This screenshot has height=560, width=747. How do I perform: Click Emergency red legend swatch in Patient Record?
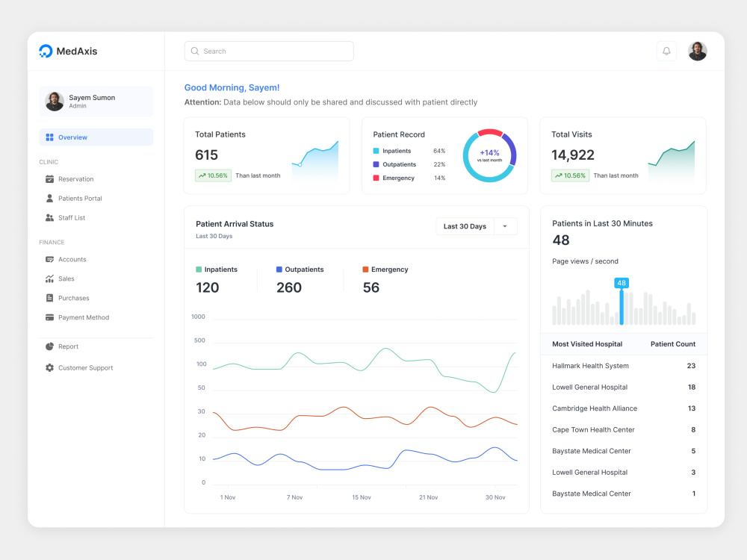[x=376, y=178]
